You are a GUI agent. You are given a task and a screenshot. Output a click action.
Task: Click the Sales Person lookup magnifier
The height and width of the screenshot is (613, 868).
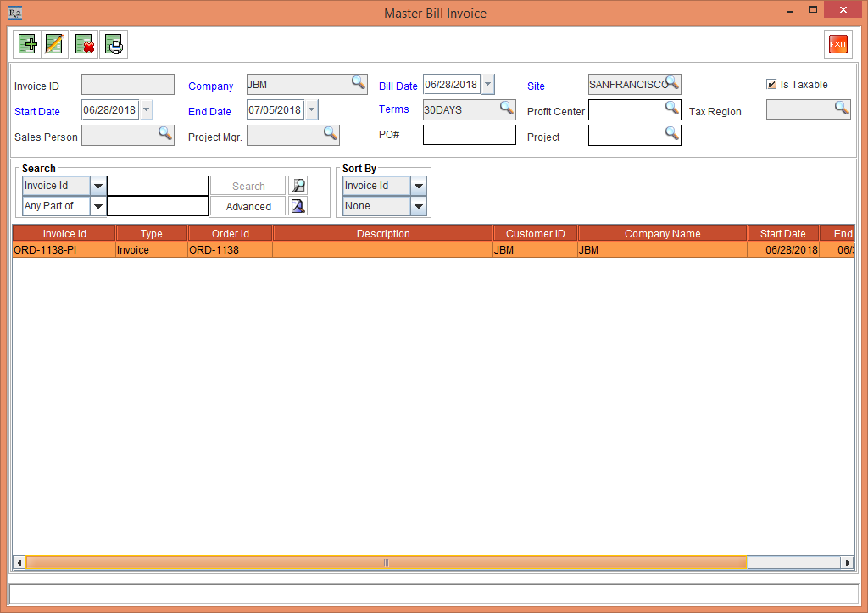(164, 133)
